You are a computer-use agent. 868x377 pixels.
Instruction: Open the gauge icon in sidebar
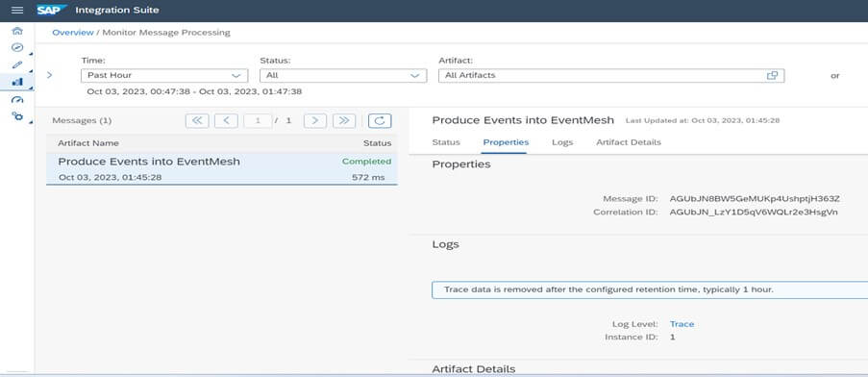point(17,100)
